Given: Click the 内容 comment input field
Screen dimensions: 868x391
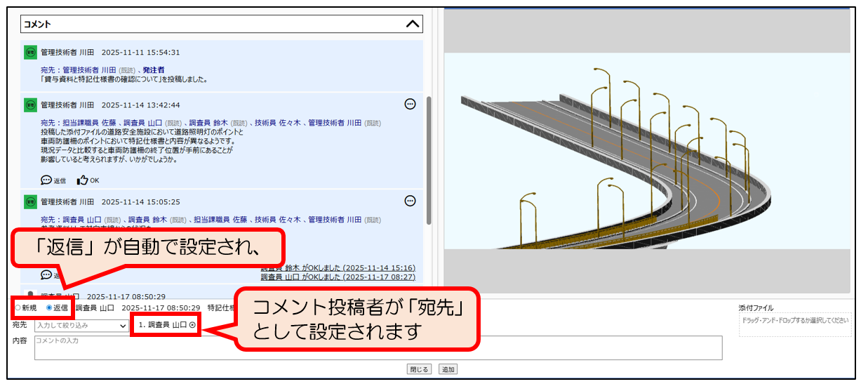Looking at the screenshot, I should click(378, 347).
